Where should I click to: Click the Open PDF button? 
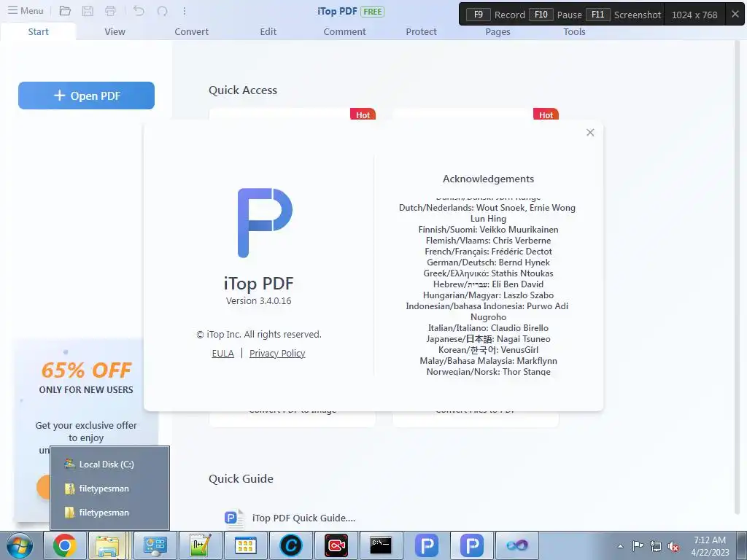point(86,96)
